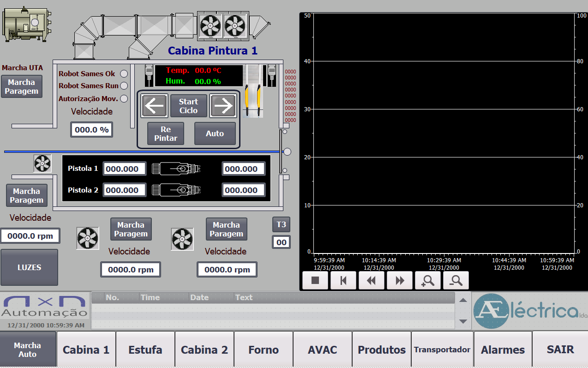Click the Robot Sames Ok indicator
Viewport: 588px width, 368px height.
pyautogui.click(x=124, y=74)
